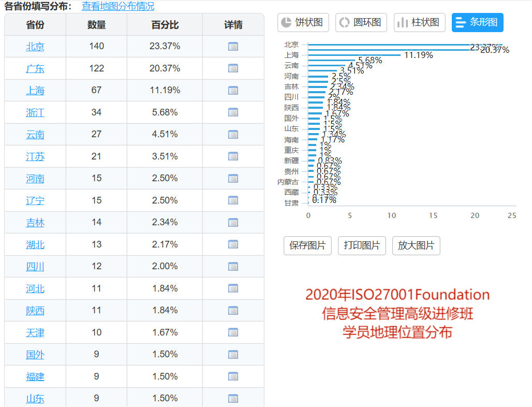Open the 北京 province link
Viewport: 532px width, 407px height.
[x=35, y=47]
